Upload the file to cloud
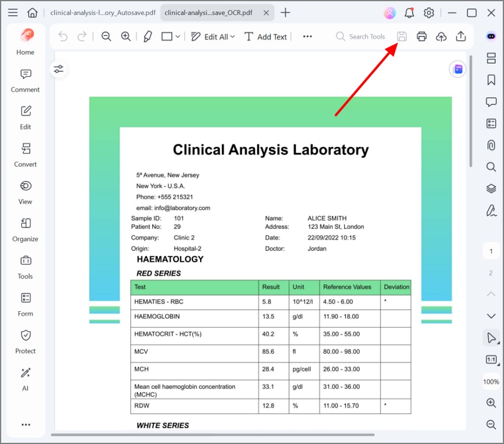 441,37
